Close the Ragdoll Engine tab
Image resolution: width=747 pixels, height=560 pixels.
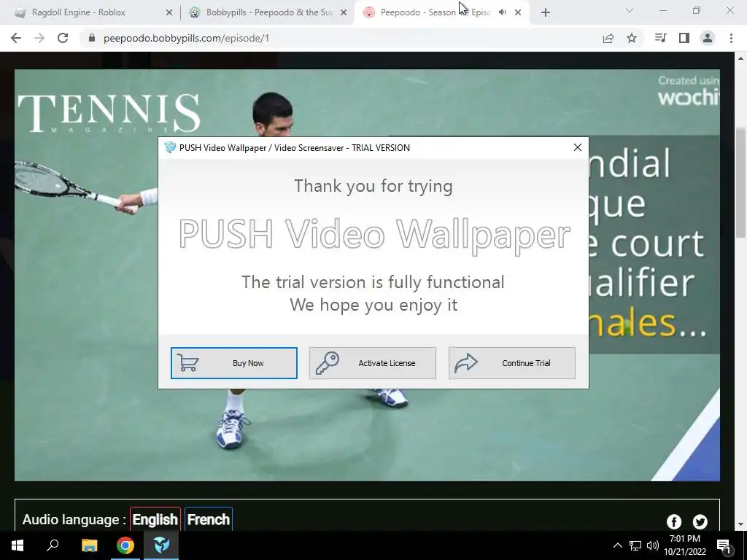point(169,12)
